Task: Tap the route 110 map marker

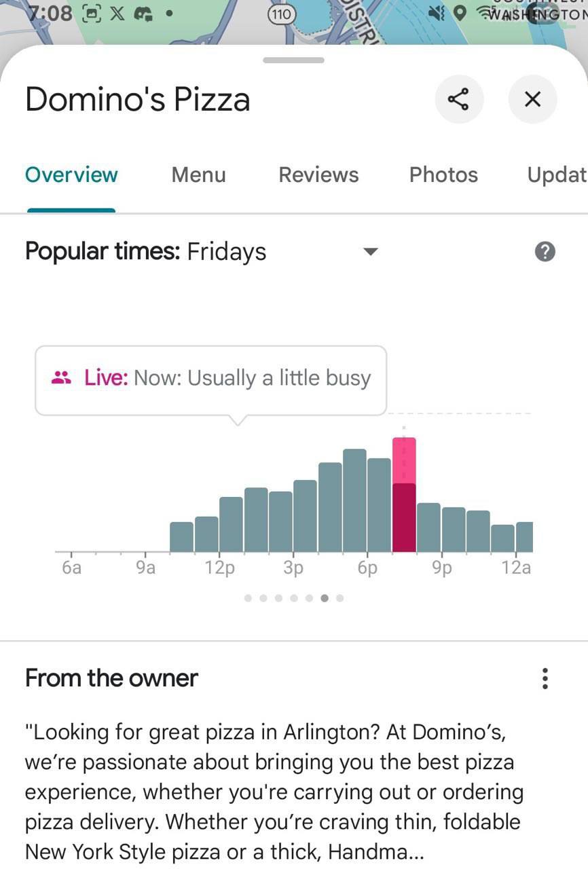Action: [281, 14]
